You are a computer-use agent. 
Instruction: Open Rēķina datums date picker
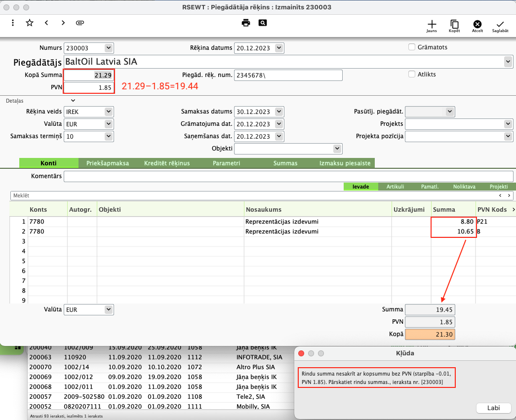coord(279,48)
